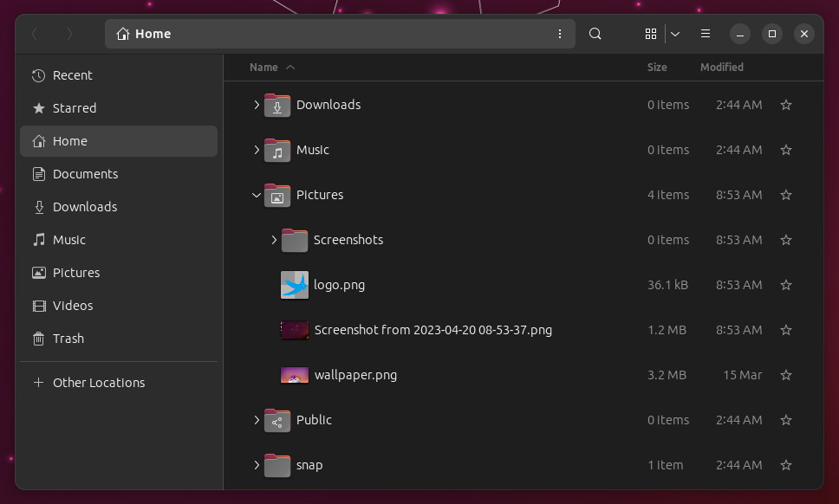Click the '1.2 MB' size value
Image resolution: width=839 pixels, height=504 pixels.
pos(667,330)
